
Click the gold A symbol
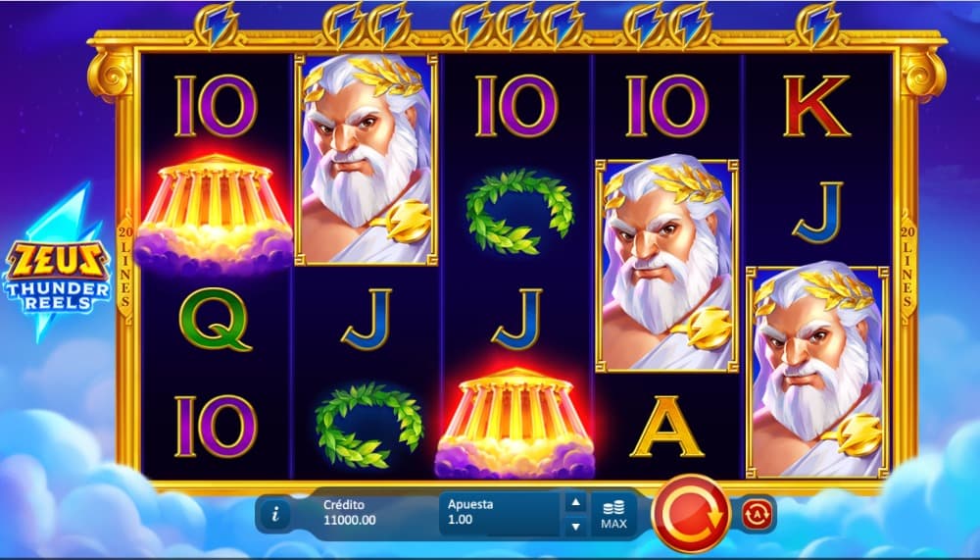click(x=666, y=427)
